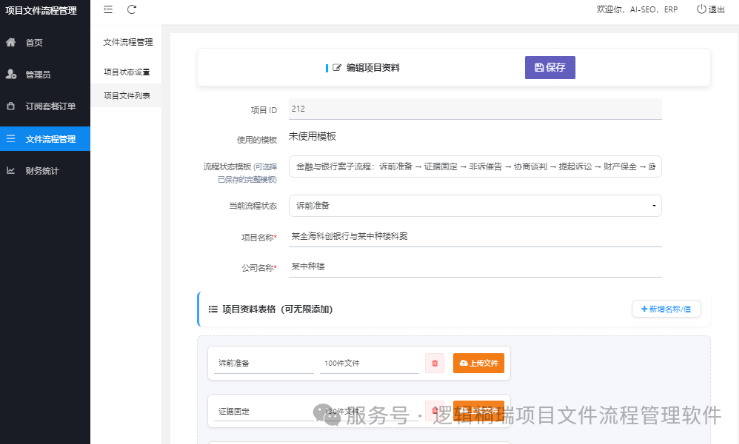The height and width of the screenshot is (444, 739).
Task: Select 文件流程管理 in the sidebar
Action: [45, 139]
